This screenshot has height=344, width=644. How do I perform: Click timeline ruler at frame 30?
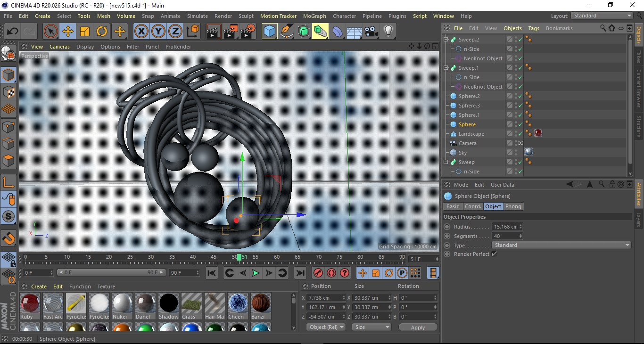(x=151, y=257)
